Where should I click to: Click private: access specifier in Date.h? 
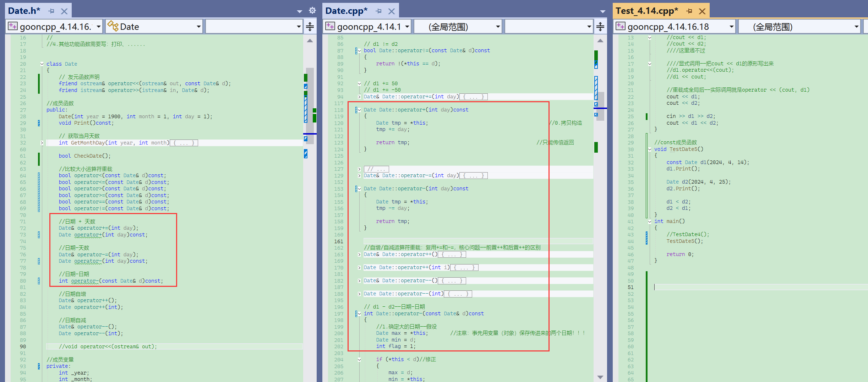(x=59, y=366)
